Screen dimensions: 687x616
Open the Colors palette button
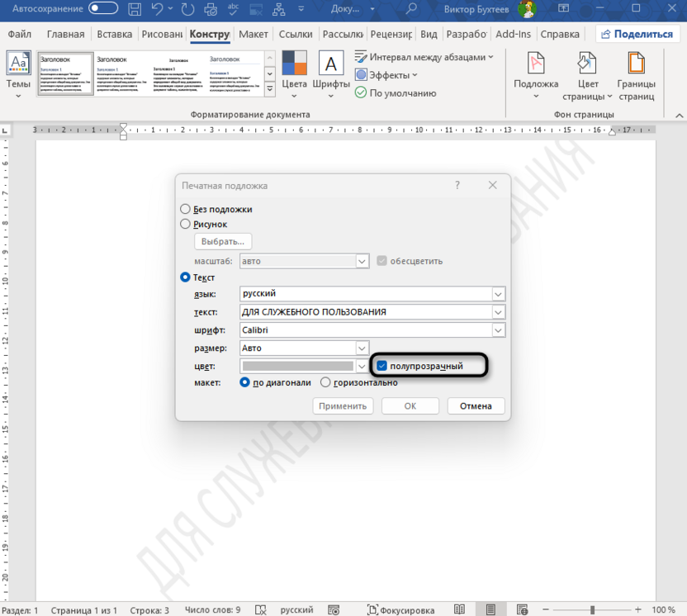[294, 74]
